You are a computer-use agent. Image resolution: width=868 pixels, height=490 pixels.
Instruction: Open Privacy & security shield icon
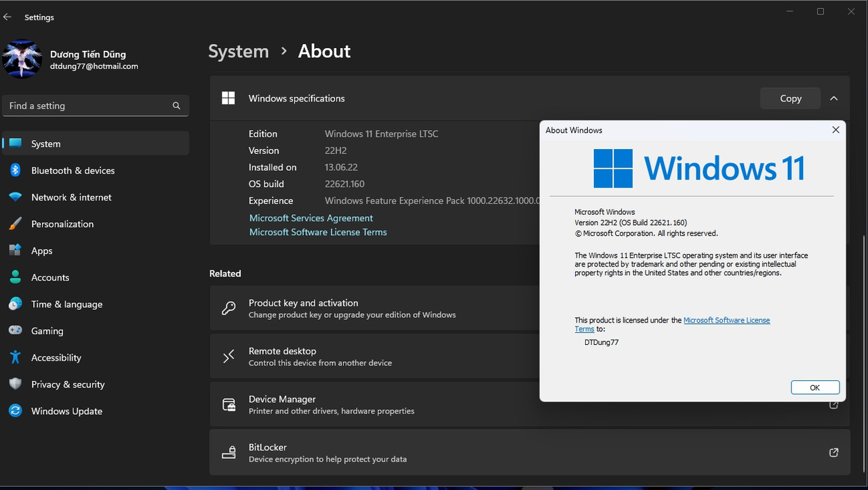coord(15,384)
